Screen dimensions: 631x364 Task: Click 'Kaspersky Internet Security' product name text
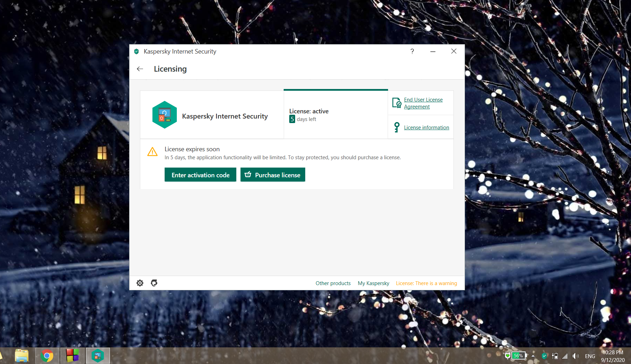point(225,116)
